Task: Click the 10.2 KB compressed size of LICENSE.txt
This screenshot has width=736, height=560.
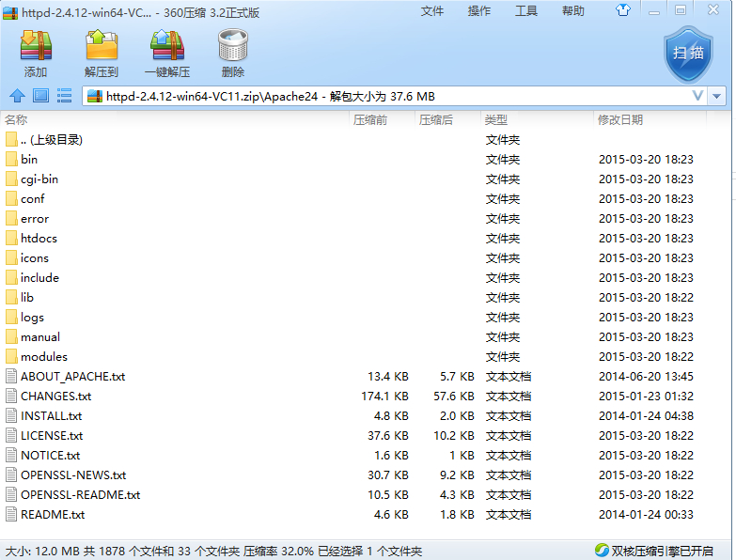Action: (x=454, y=435)
